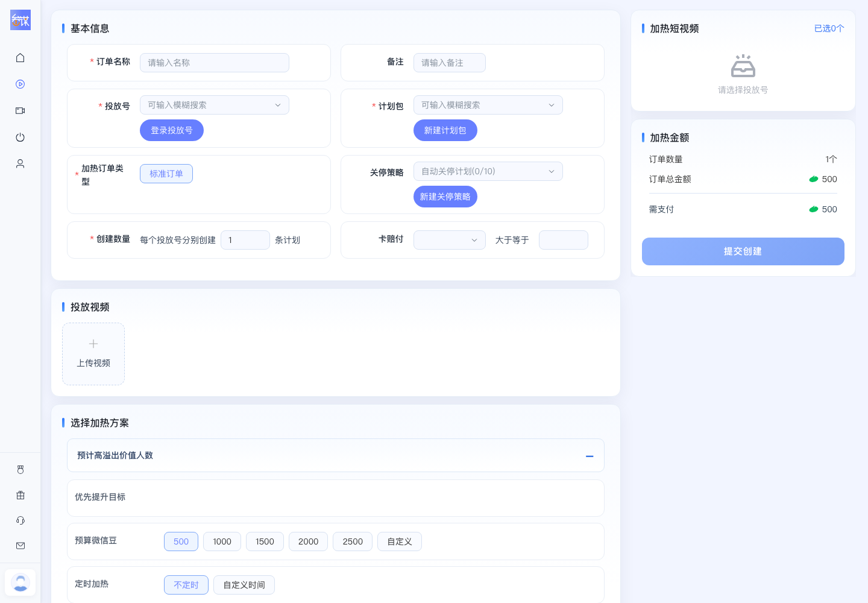Screen dimensions: 868x603
Task: Click the power icon in sidebar
Action: pos(20,137)
